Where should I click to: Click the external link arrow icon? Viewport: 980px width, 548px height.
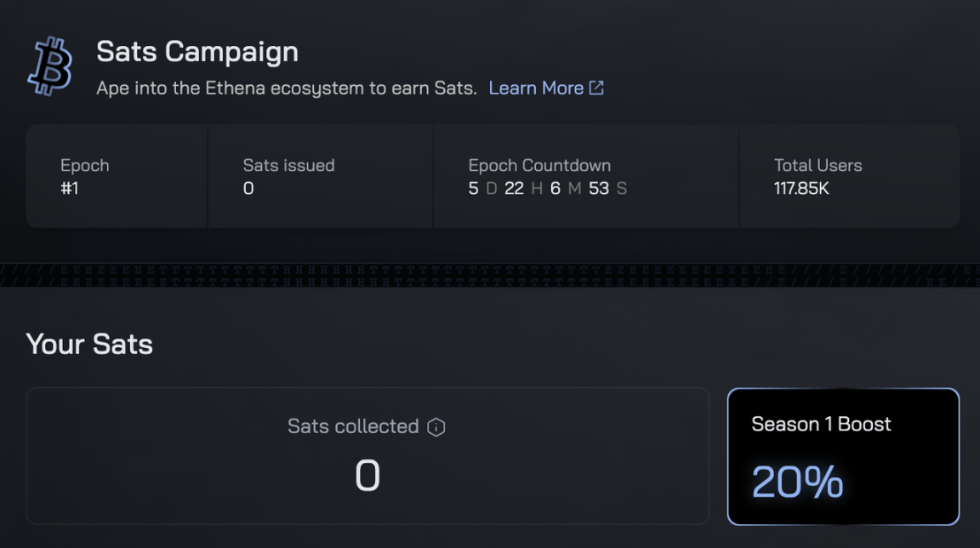(597, 88)
